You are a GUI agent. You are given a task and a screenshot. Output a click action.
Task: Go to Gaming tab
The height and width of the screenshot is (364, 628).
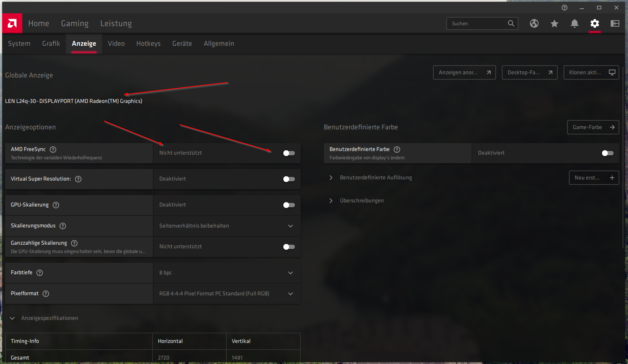(x=75, y=23)
